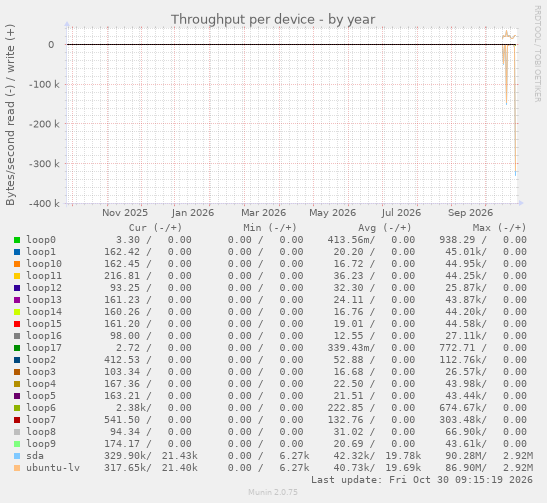The height and width of the screenshot is (503, 547).
Task: Click the ubuntu-lv peach color swatch
Action: tap(17, 468)
